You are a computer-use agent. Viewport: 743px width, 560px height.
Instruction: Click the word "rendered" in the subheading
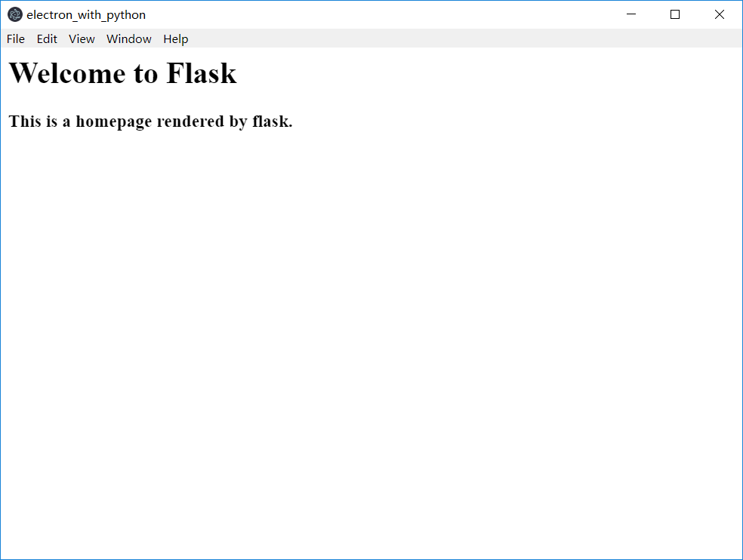pos(190,122)
